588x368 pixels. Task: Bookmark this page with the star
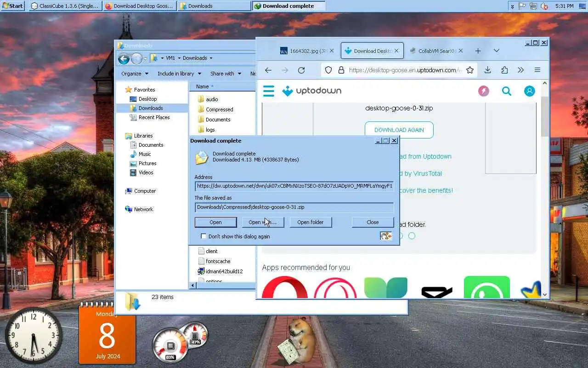[469, 70]
